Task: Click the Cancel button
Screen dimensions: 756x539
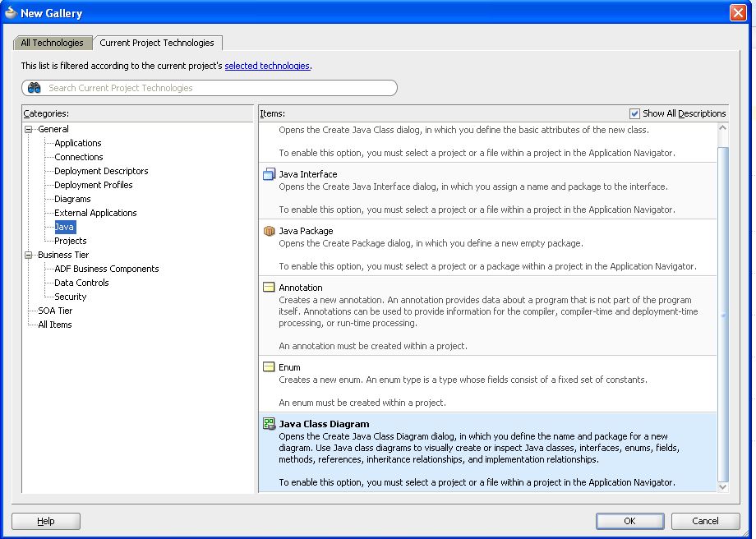Action: 705,521
